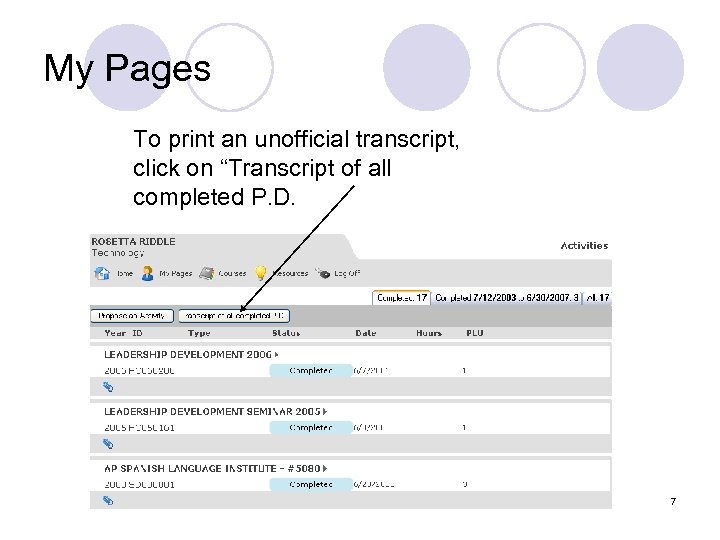Click the date cell for AP Spanish Language Institute
Screen dimensions: 720x540
(x=374, y=484)
